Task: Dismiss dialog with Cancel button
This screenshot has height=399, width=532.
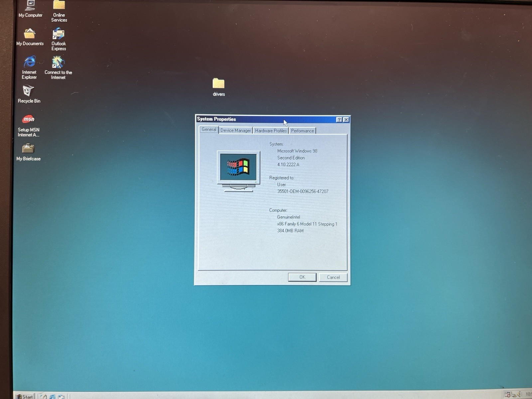Action: coord(333,277)
